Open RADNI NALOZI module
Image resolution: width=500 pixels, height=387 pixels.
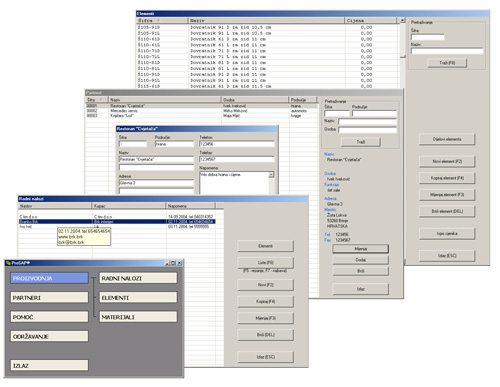pos(138,278)
